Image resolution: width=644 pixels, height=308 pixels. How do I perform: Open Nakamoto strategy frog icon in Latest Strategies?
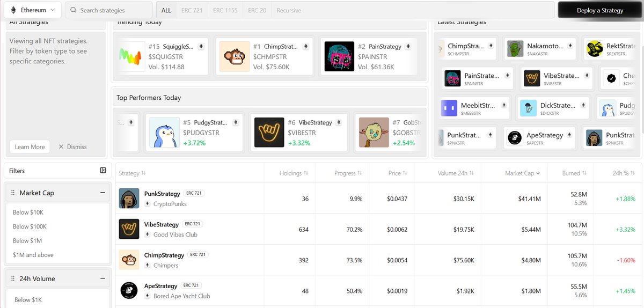516,48
